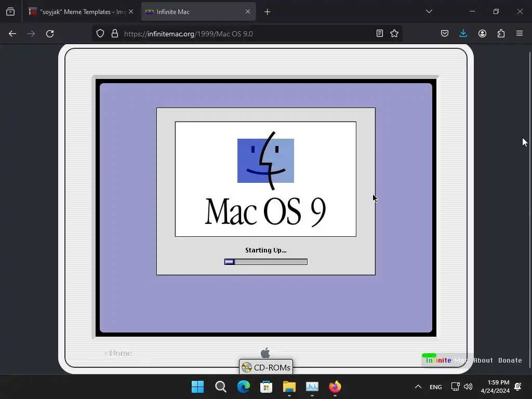Click the Home link below the screen
This screenshot has height=399, width=532.
point(118,353)
